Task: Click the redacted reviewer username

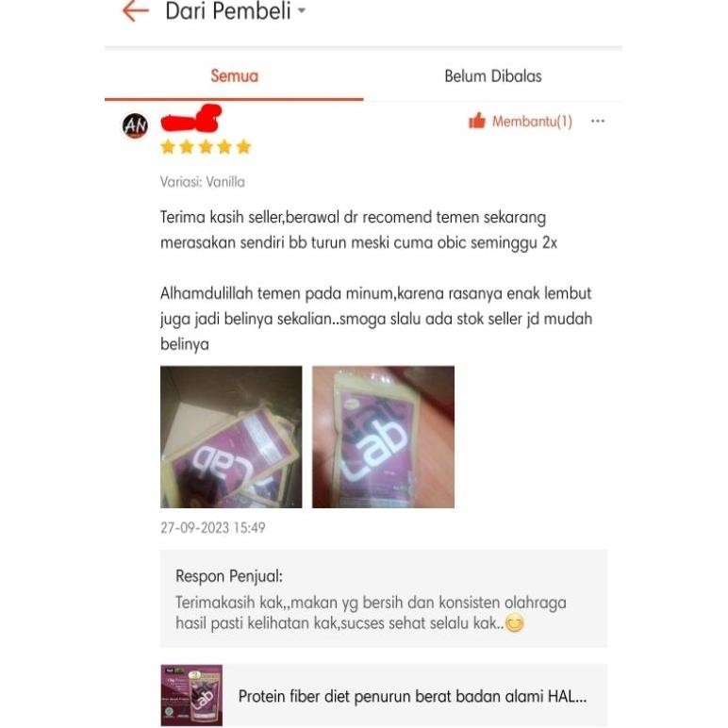Action: (x=190, y=119)
